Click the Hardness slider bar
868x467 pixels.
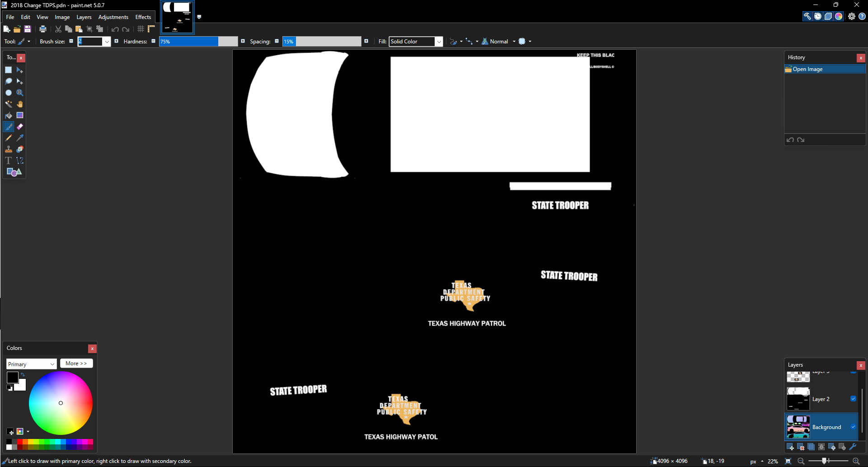198,42
